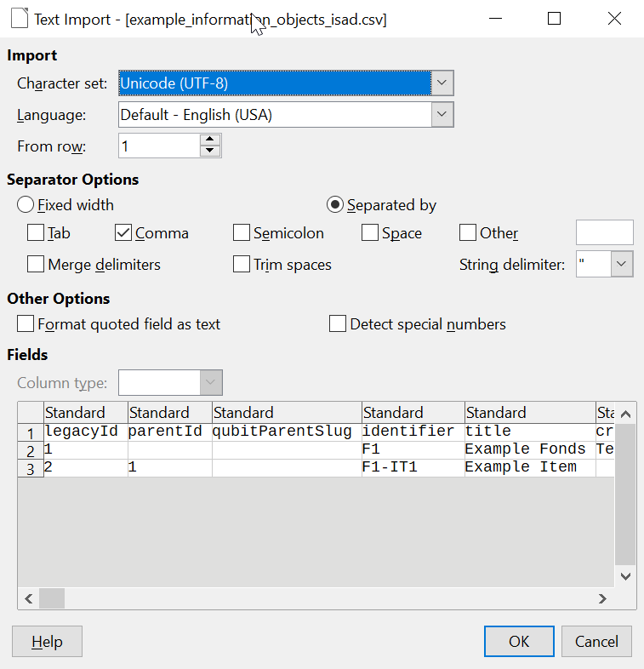Click the document icon in title bar
644x669 pixels.
tap(20, 19)
